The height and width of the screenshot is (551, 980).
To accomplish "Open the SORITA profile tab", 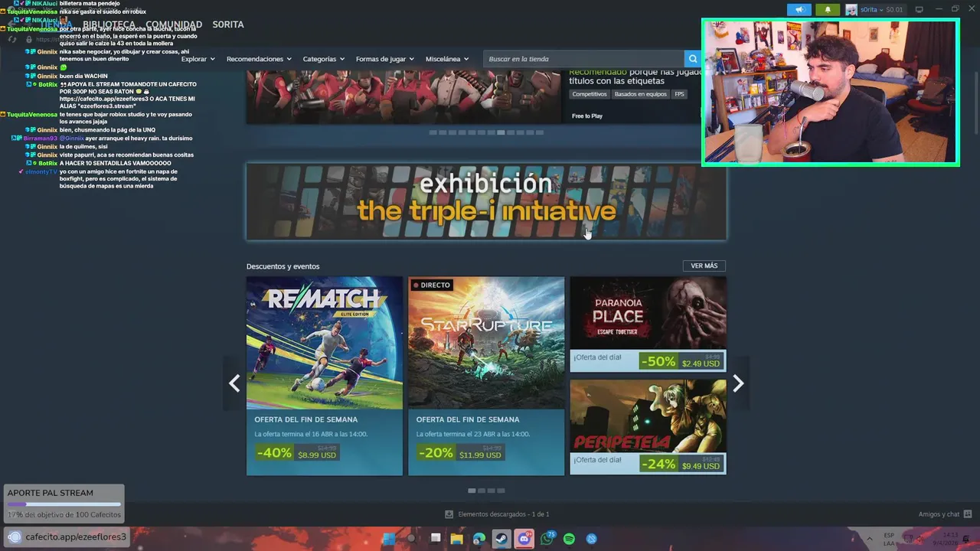I will click(x=228, y=24).
